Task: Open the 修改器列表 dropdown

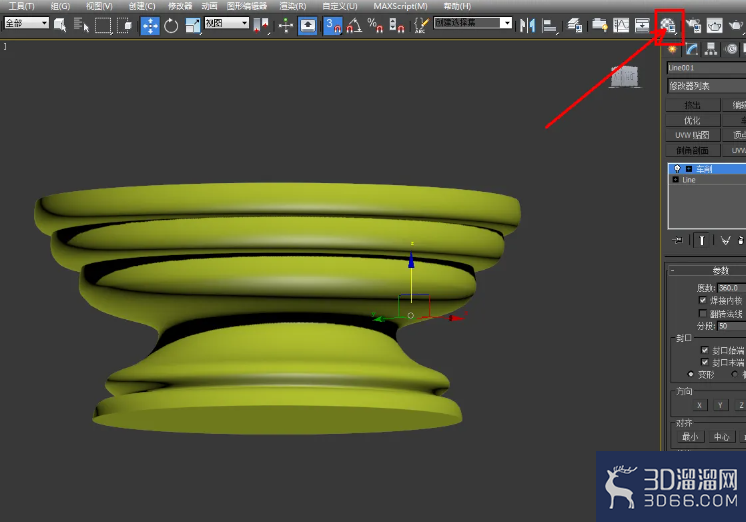Action: [x=707, y=86]
